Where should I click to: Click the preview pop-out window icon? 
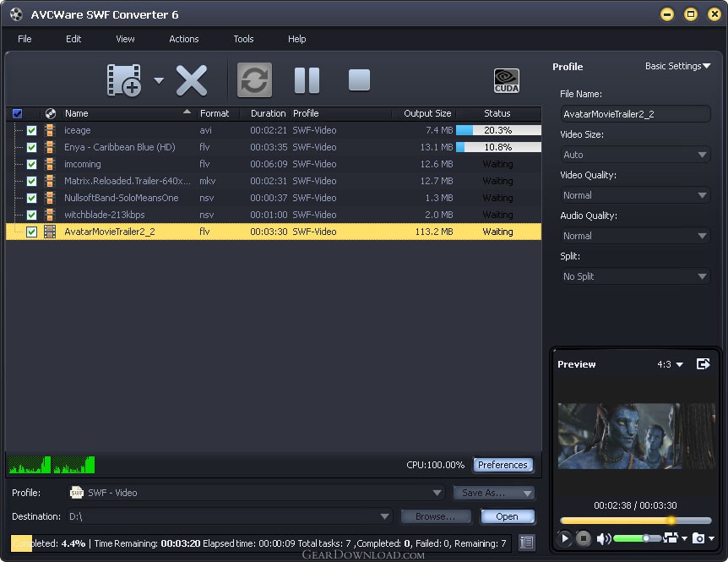(x=704, y=364)
